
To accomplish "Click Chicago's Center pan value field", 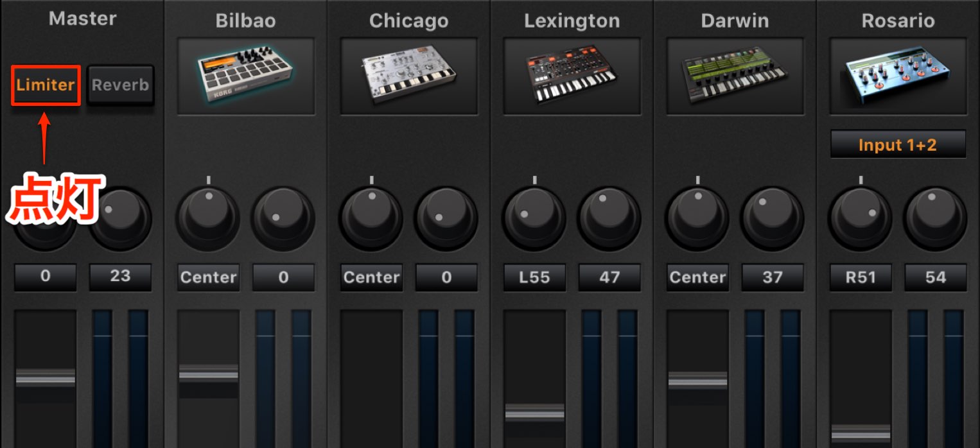I will pos(371,277).
